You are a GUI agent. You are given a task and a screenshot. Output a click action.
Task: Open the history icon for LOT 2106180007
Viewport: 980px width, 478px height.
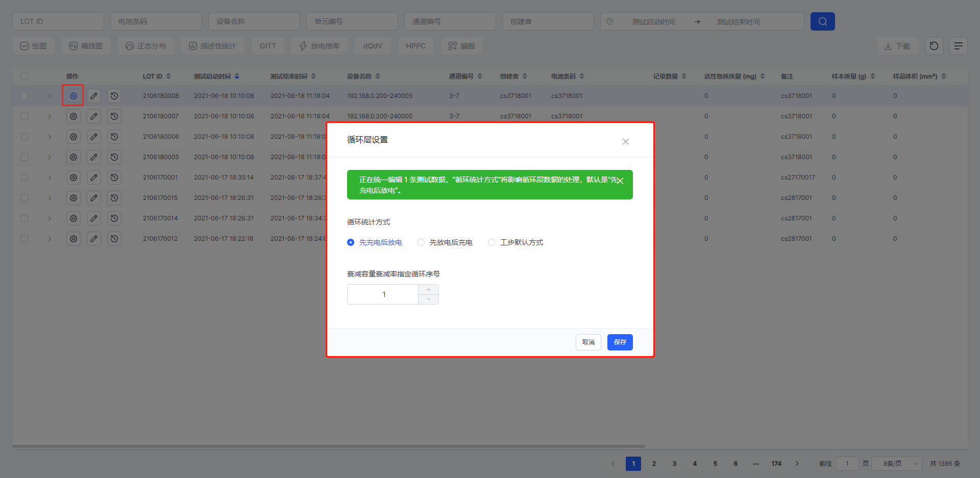114,116
